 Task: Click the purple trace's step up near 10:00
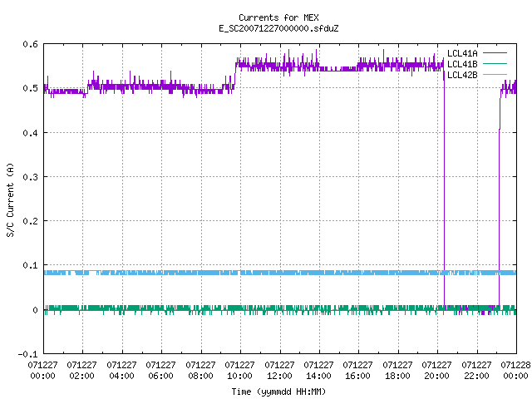point(235,76)
